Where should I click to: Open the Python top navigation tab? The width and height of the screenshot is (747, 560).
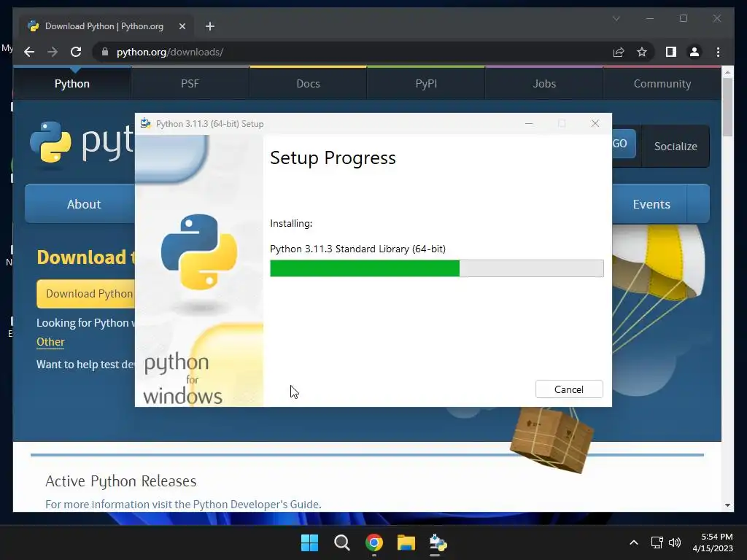coord(72,83)
